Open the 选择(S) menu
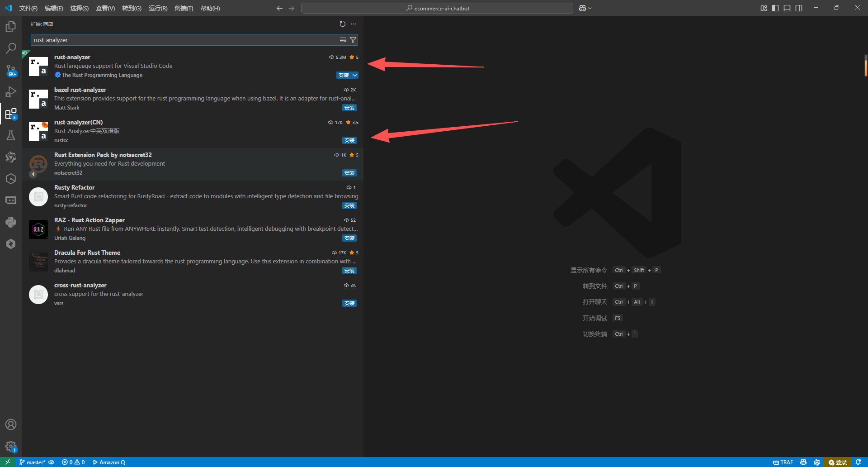The height and width of the screenshot is (467, 868). tap(80, 8)
